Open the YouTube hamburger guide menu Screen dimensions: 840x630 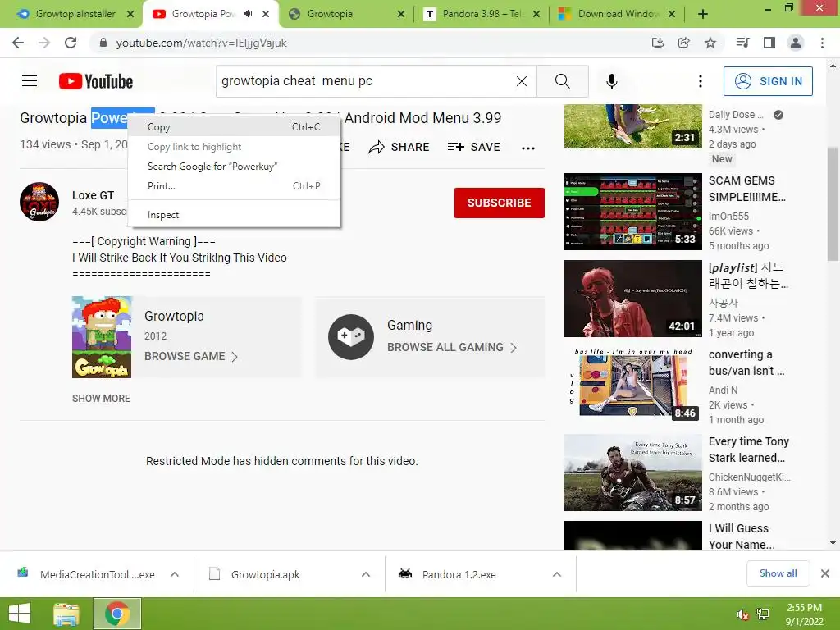pyautogui.click(x=30, y=81)
